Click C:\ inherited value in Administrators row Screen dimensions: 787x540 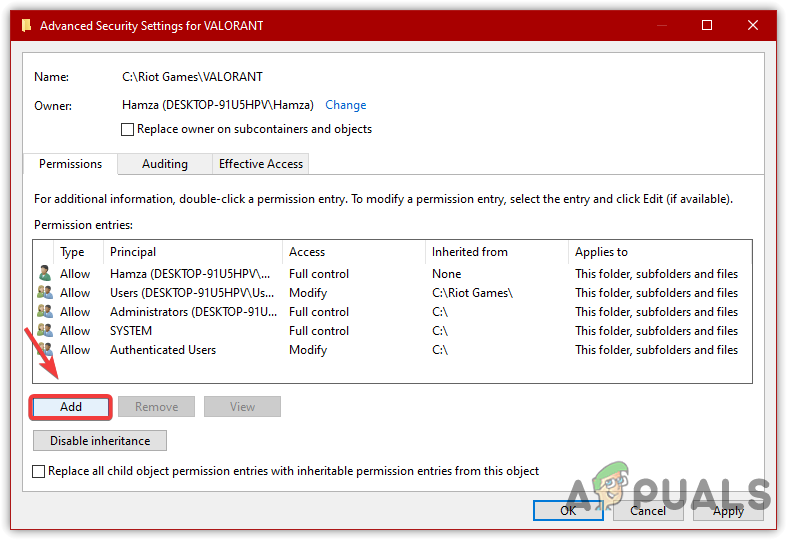click(440, 312)
